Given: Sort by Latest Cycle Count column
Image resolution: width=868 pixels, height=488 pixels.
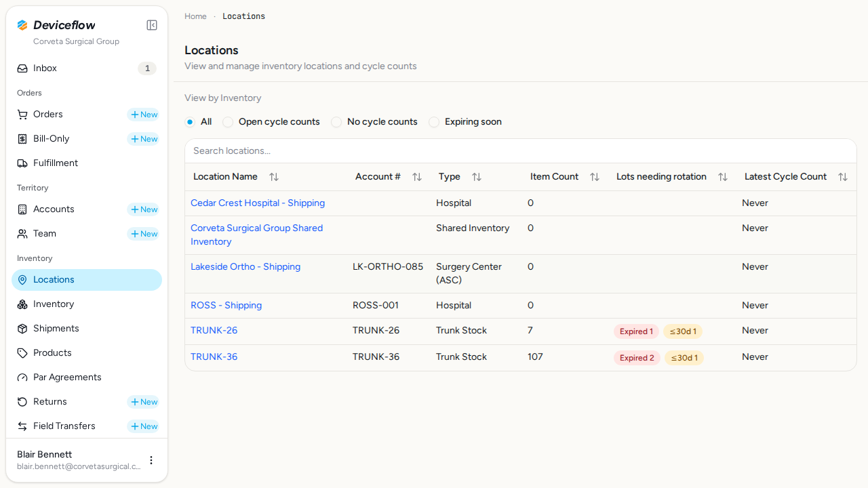Looking at the screenshot, I should click(843, 177).
